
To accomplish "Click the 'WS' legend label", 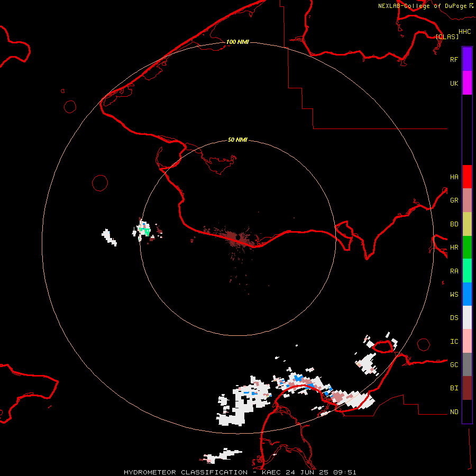I will (x=454, y=295).
